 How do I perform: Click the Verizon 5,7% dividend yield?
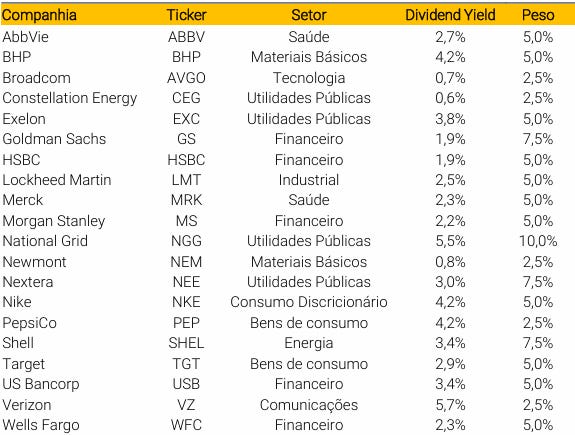(450, 405)
